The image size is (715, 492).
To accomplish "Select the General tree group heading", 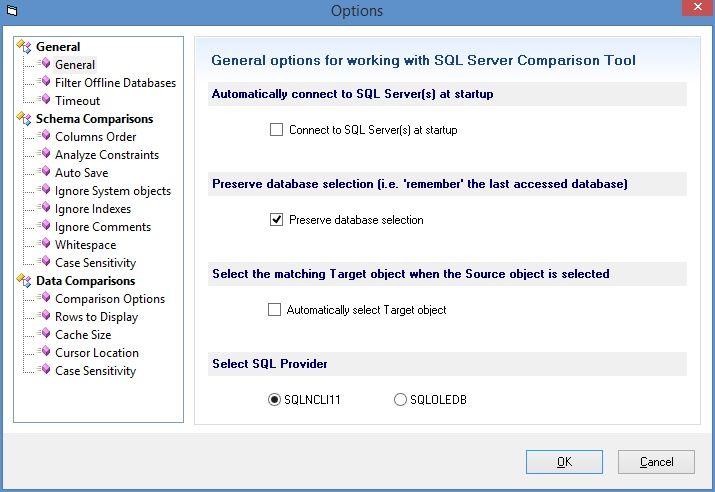I will coord(58,47).
